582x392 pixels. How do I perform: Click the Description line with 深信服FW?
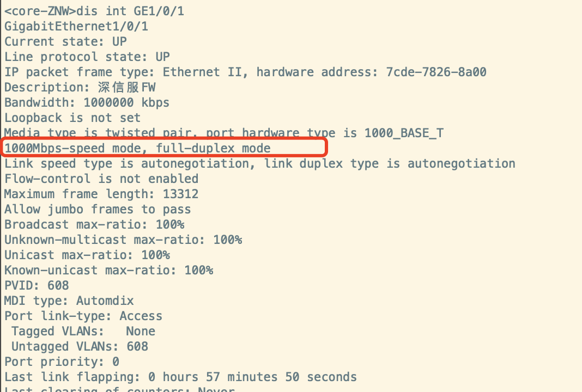80,87
